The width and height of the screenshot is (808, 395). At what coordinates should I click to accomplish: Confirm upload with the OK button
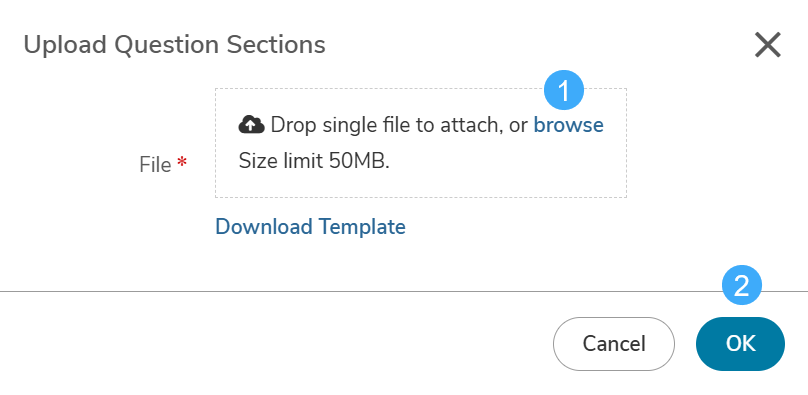(740, 344)
